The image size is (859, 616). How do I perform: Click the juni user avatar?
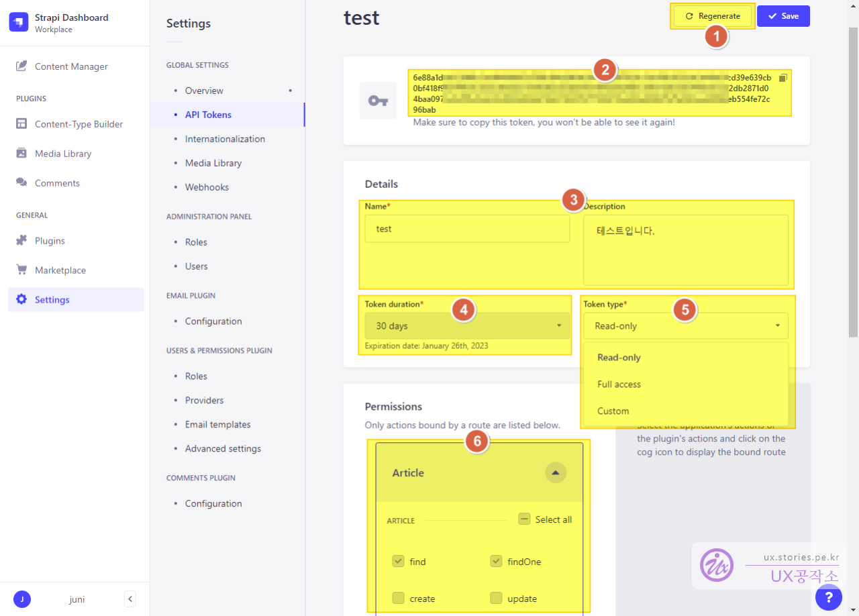click(x=22, y=599)
